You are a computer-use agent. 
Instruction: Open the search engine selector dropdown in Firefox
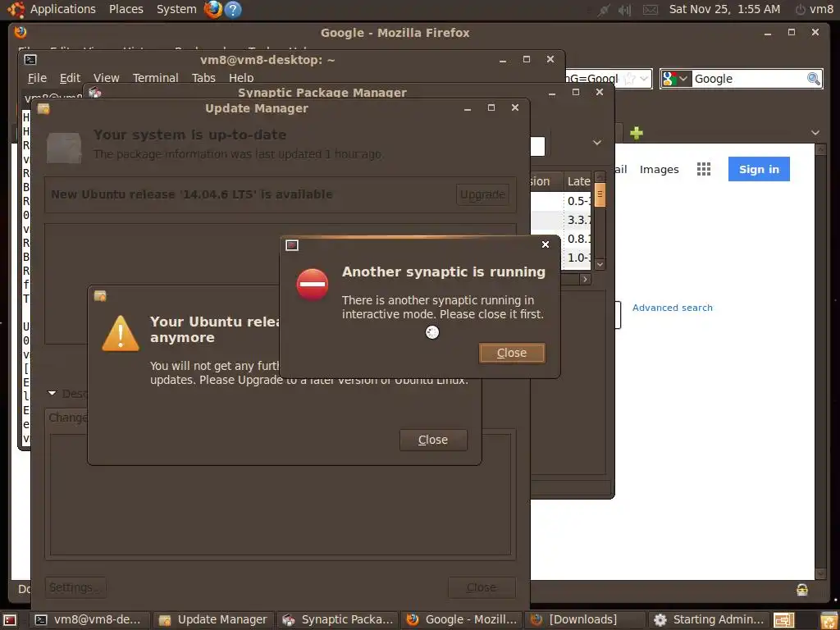pyautogui.click(x=676, y=79)
